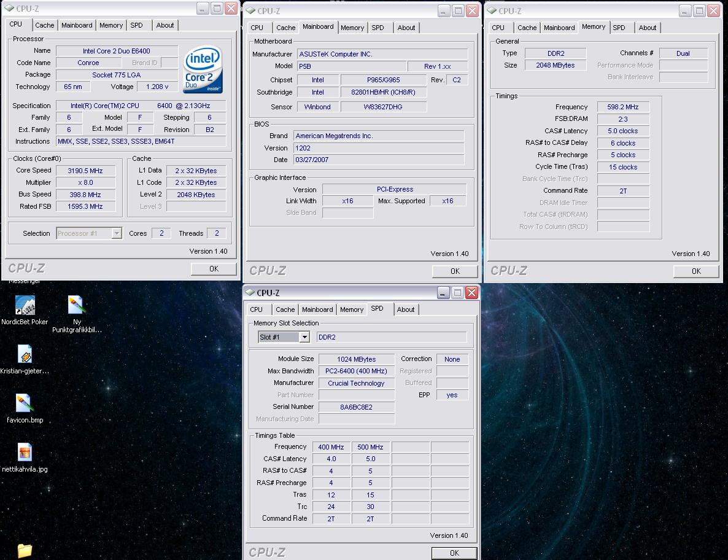Open About tab in the Mainboard window

[406, 28]
